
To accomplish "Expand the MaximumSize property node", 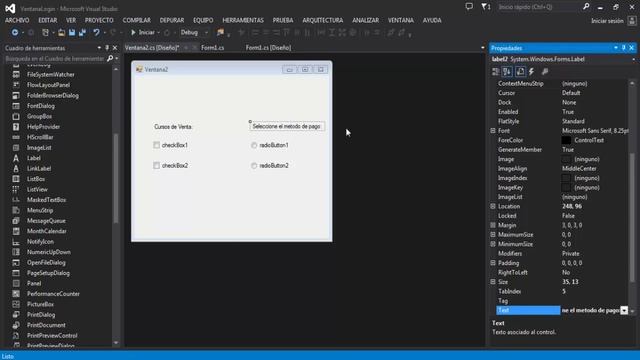I will [493, 235].
